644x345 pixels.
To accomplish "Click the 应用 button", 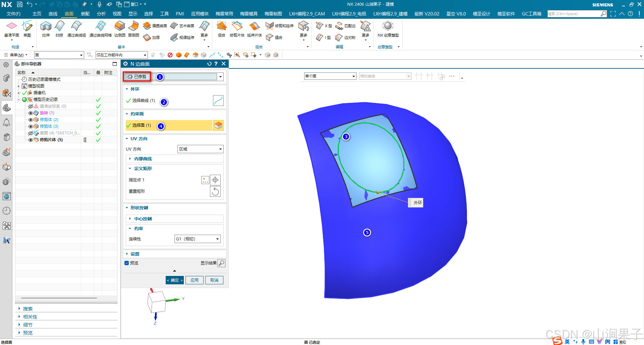I will pos(195,280).
